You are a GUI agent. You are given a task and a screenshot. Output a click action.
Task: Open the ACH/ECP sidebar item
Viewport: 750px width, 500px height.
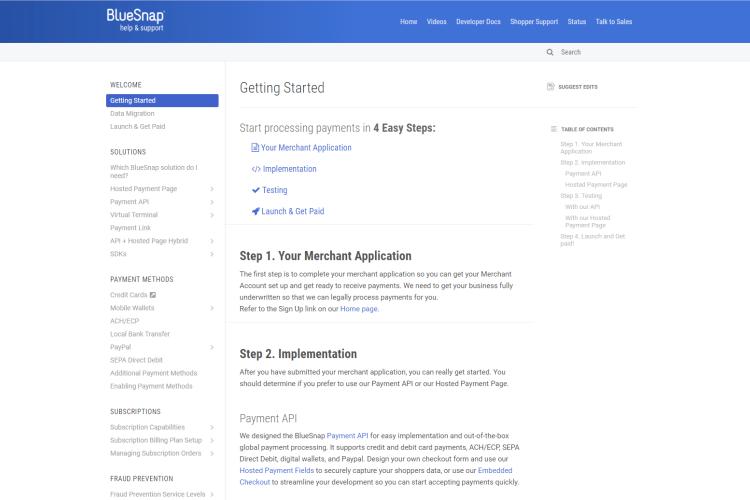coord(124,321)
